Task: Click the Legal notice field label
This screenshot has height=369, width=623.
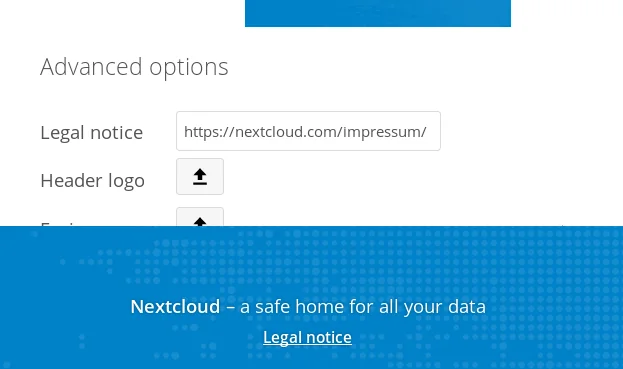Action: click(92, 132)
